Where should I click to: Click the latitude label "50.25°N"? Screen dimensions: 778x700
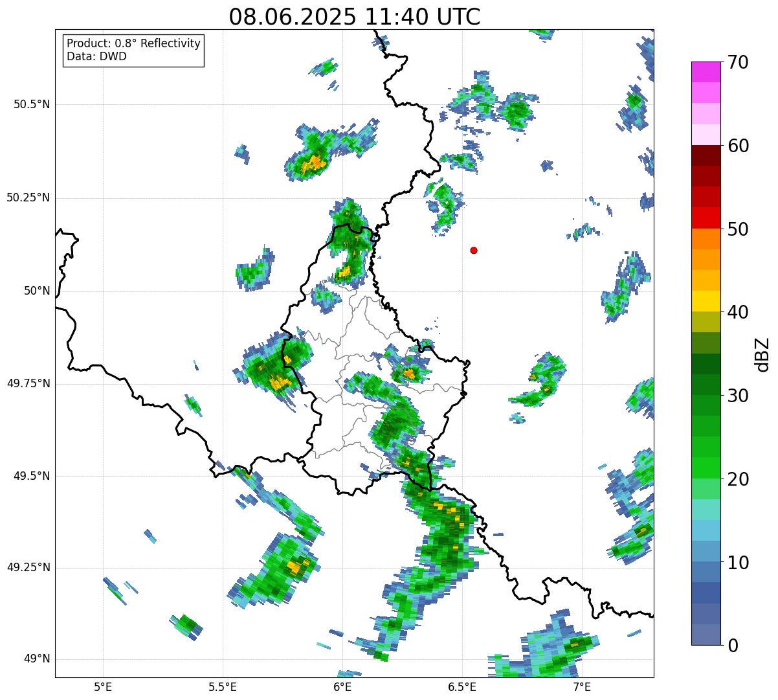click(x=28, y=198)
